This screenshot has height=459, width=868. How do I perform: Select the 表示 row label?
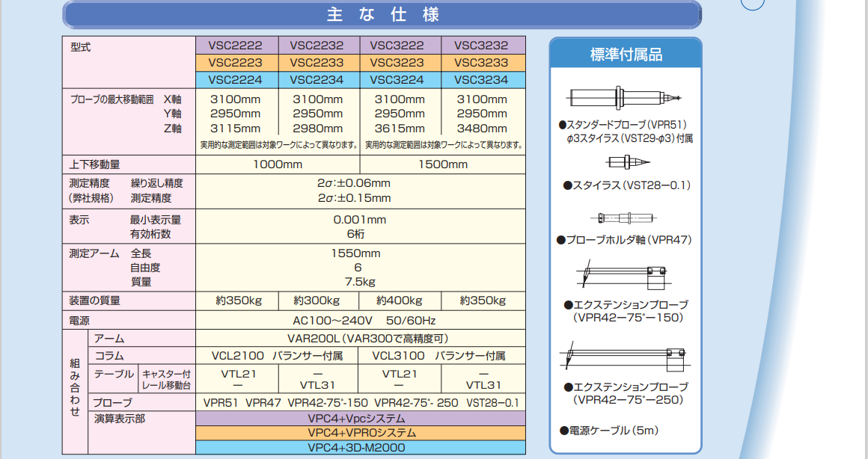click(x=79, y=220)
